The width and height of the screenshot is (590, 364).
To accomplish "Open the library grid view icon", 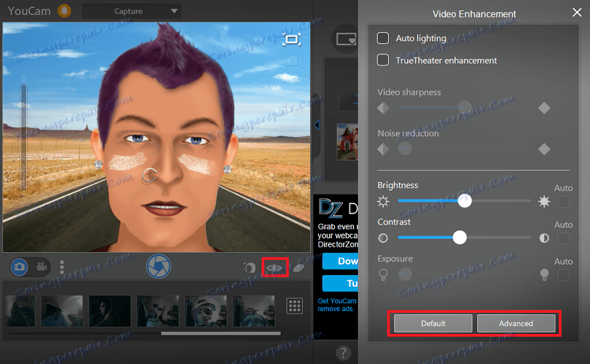I will [294, 306].
